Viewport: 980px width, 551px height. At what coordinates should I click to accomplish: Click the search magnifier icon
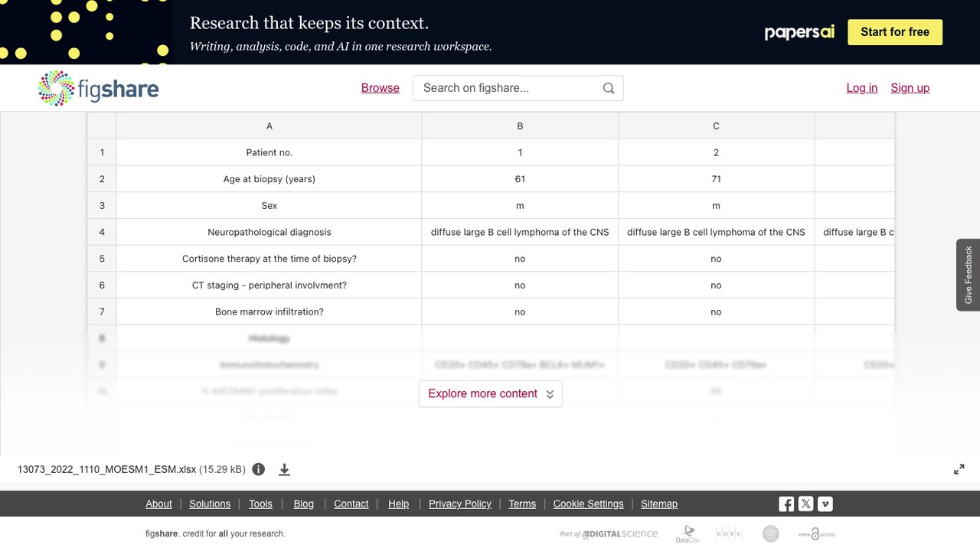pyautogui.click(x=609, y=88)
